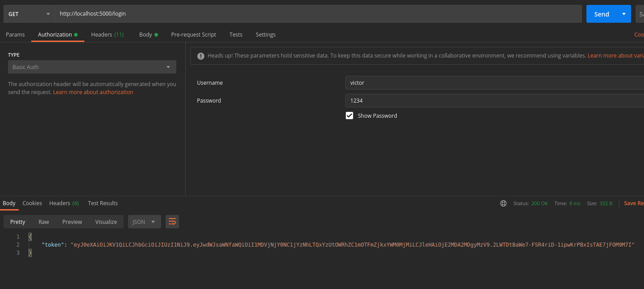644x289 pixels.
Task: Open the JSON format dropdown
Action: (144, 222)
